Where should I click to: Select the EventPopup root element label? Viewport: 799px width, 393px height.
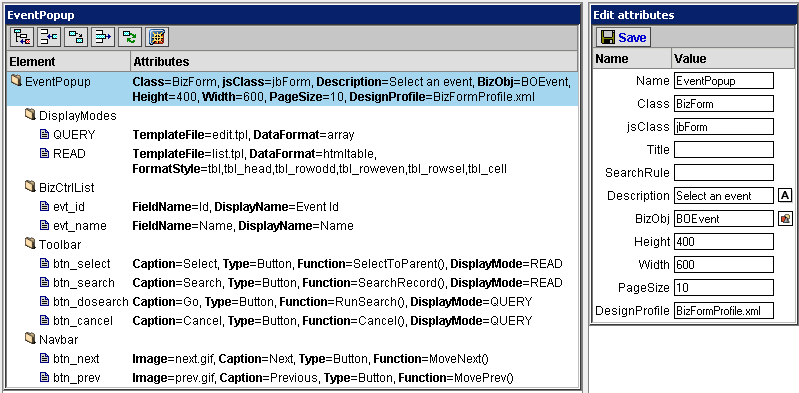click(58, 82)
